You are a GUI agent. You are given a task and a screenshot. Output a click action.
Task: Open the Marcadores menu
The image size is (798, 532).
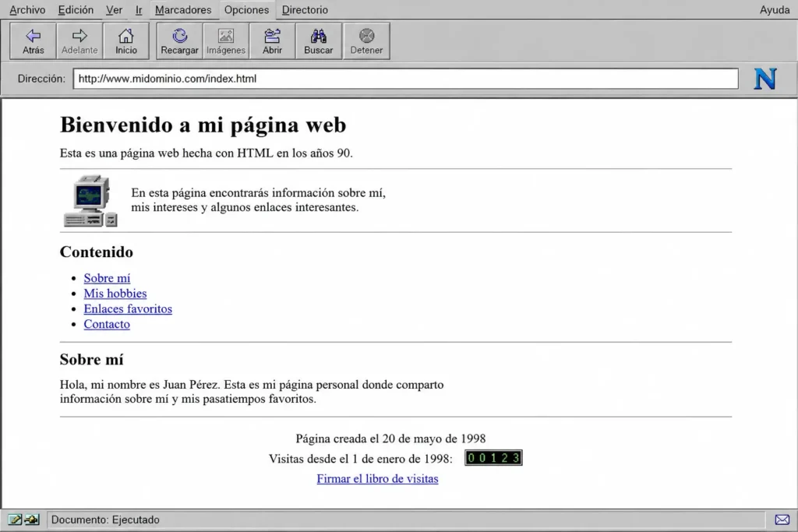click(183, 9)
